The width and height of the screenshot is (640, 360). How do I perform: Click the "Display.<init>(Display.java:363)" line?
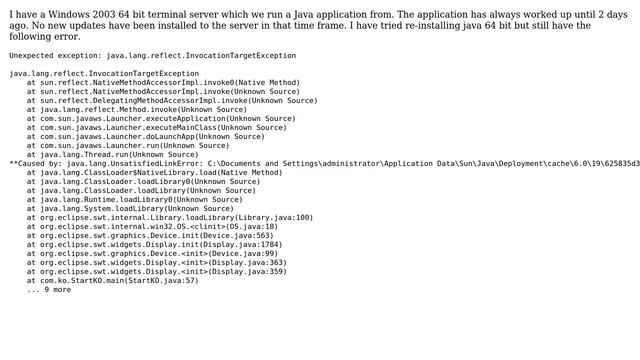(157, 262)
